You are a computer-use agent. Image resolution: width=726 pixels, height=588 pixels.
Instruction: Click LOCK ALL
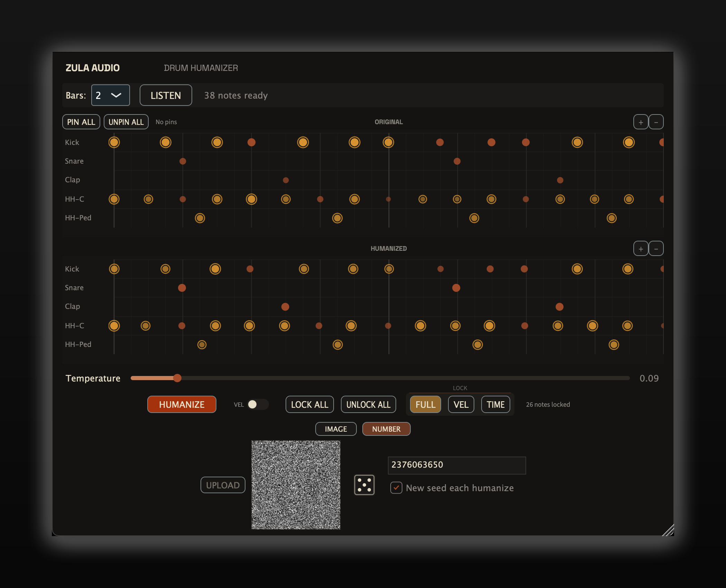click(309, 404)
